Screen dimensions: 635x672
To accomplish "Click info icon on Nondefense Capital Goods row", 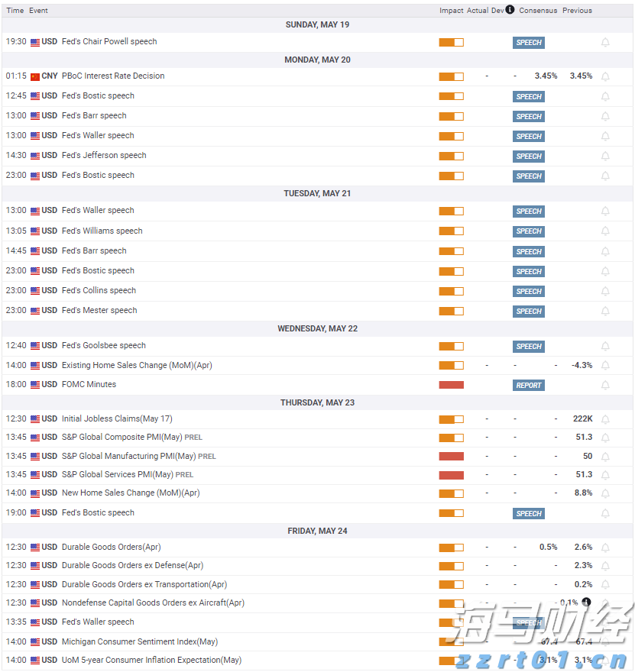I will (586, 603).
